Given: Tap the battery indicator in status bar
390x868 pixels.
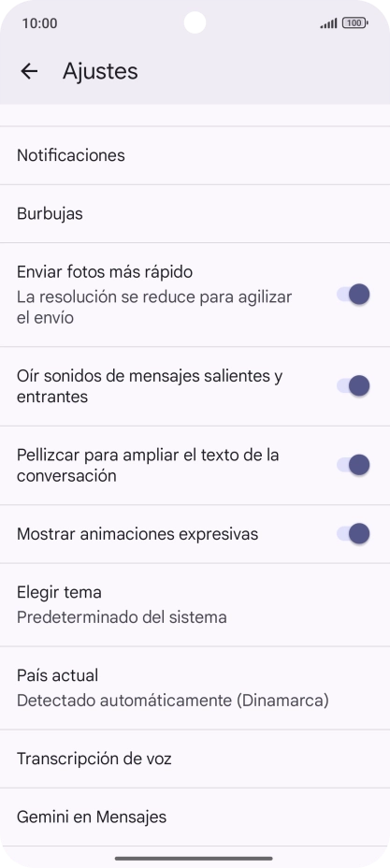Looking at the screenshot, I should pyautogui.click(x=355, y=23).
